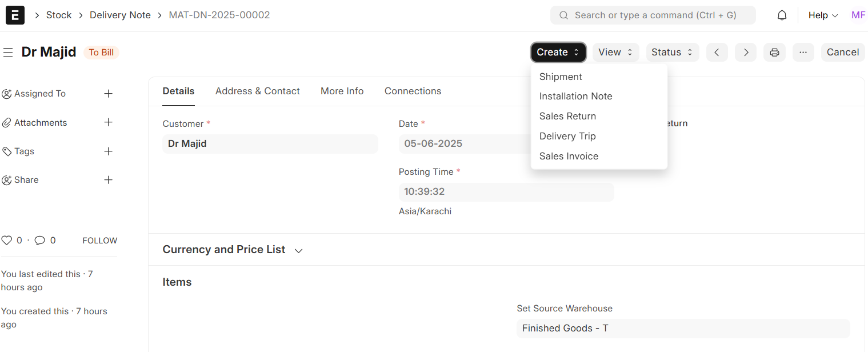Screen dimensions: 868x352
Task: Open notifications via the bell icon
Action: (x=781, y=15)
